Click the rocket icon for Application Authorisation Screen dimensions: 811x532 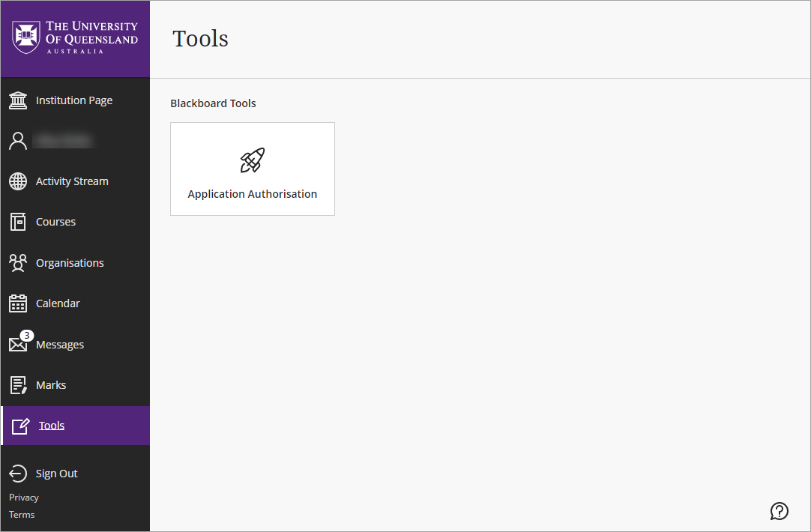[253, 160]
